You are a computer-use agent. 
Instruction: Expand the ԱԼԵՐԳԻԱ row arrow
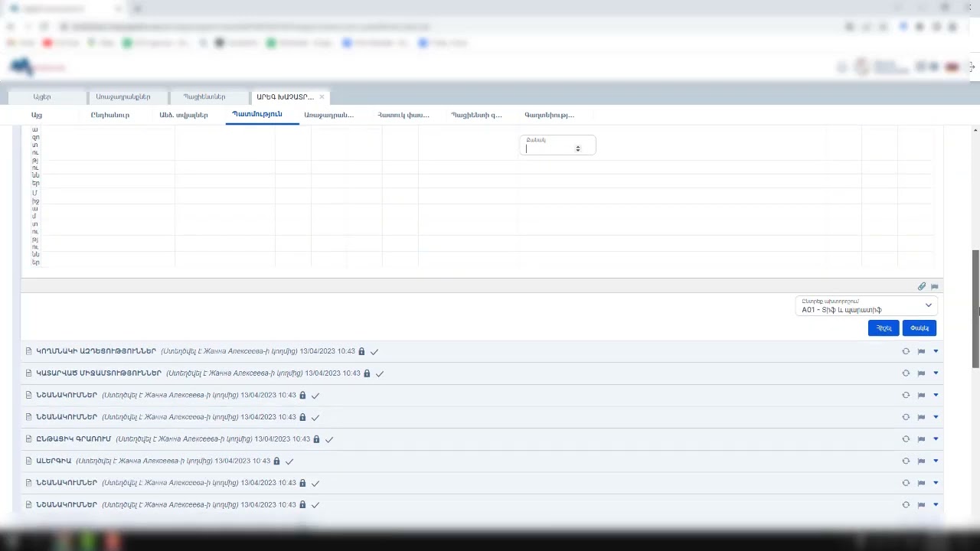pyautogui.click(x=936, y=461)
